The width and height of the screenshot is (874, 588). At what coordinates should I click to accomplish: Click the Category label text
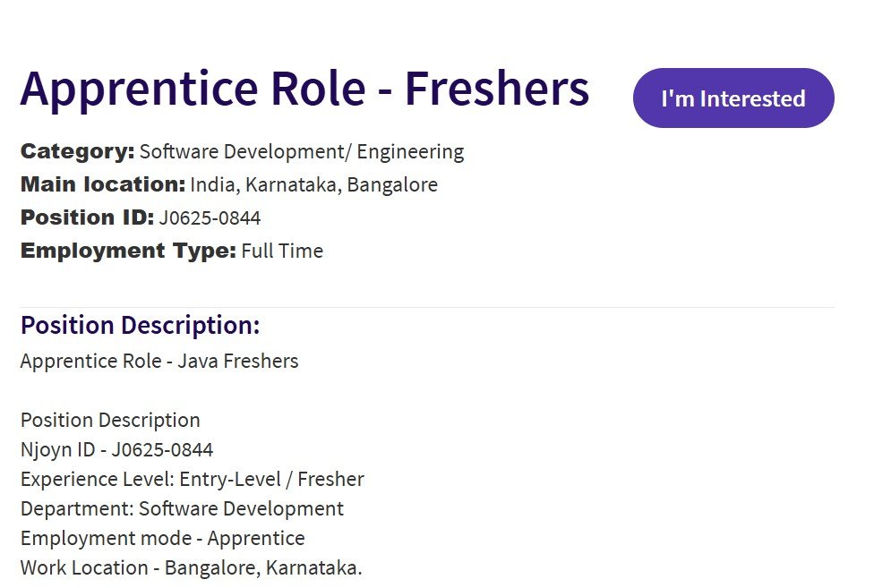pos(78,151)
